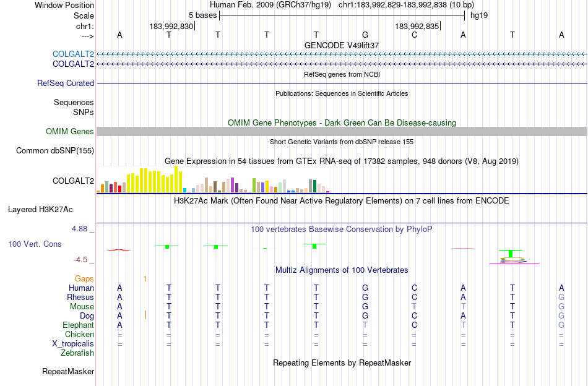Click the Sequences track label

click(74, 102)
